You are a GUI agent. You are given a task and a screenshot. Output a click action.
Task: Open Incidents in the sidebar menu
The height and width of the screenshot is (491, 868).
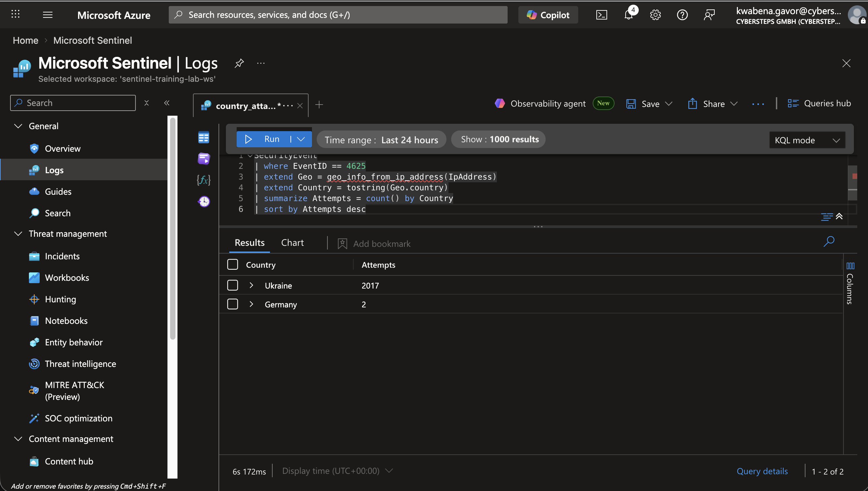point(62,256)
